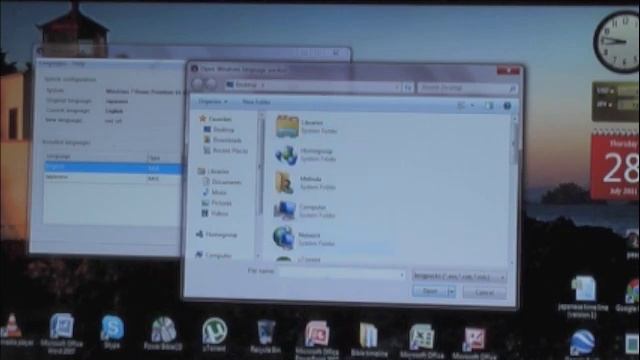Go forward in the Open dialog
Screen dimensions: 640x360
point(211,84)
